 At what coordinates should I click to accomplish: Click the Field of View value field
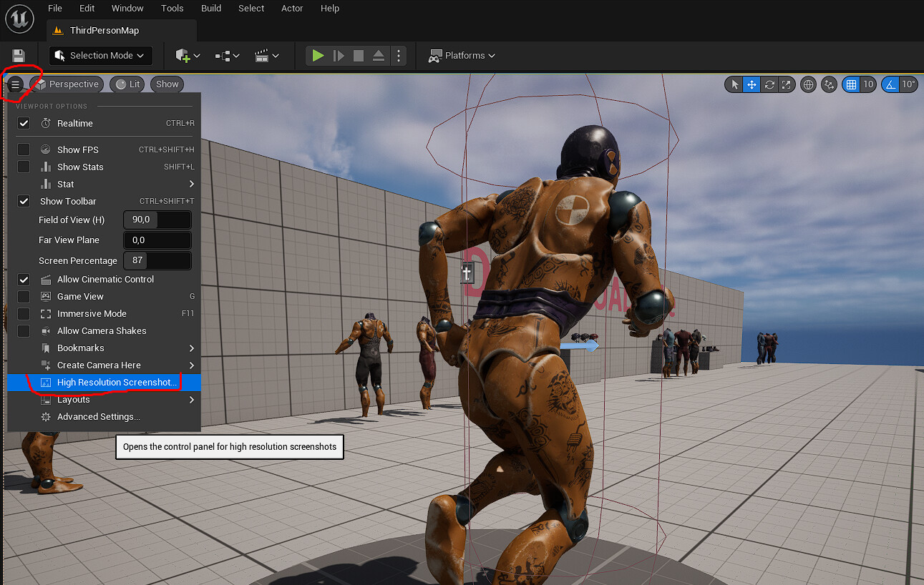click(157, 220)
